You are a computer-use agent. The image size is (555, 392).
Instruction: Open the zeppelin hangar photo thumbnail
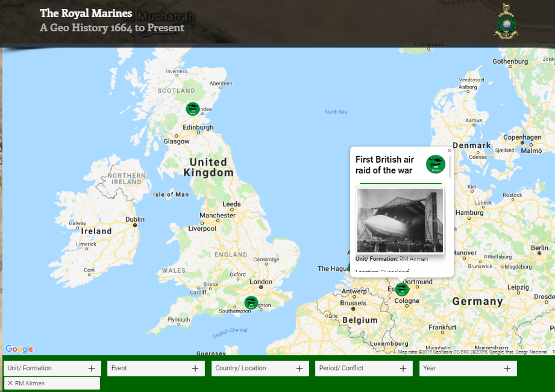point(400,220)
